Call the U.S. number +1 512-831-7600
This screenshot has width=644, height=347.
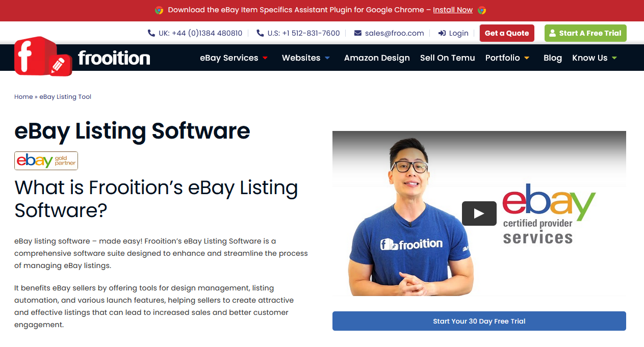pos(304,33)
